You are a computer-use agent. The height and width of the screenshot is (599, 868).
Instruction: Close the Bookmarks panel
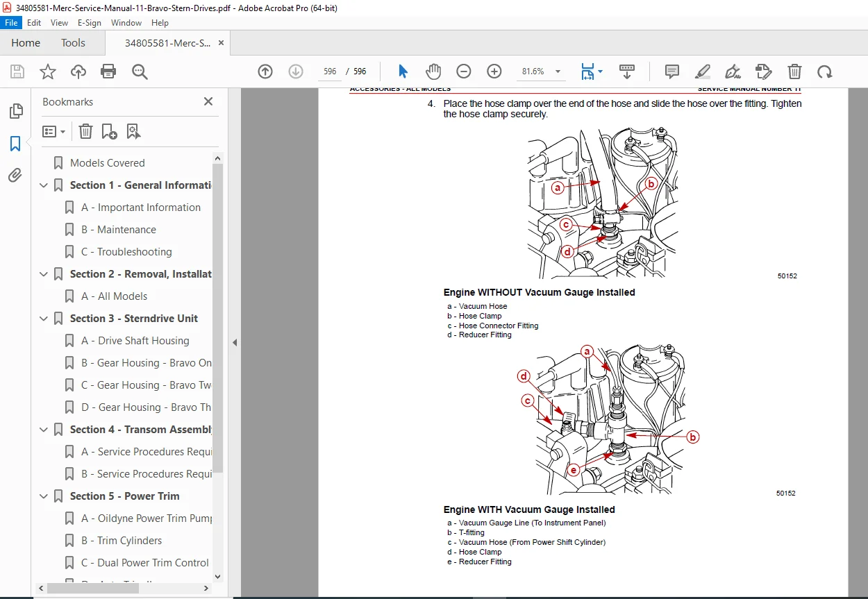[208, 101]
